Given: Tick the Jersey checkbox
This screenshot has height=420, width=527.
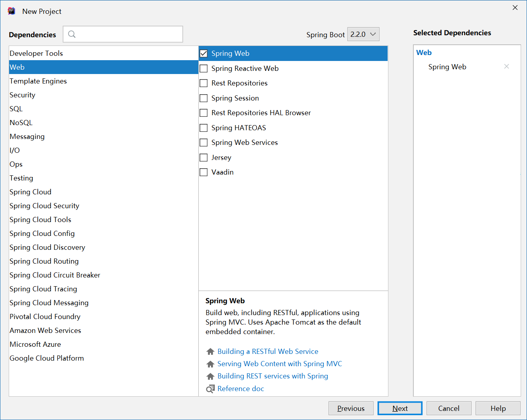Looking at the screenshot, I should [x=204, y=158].
